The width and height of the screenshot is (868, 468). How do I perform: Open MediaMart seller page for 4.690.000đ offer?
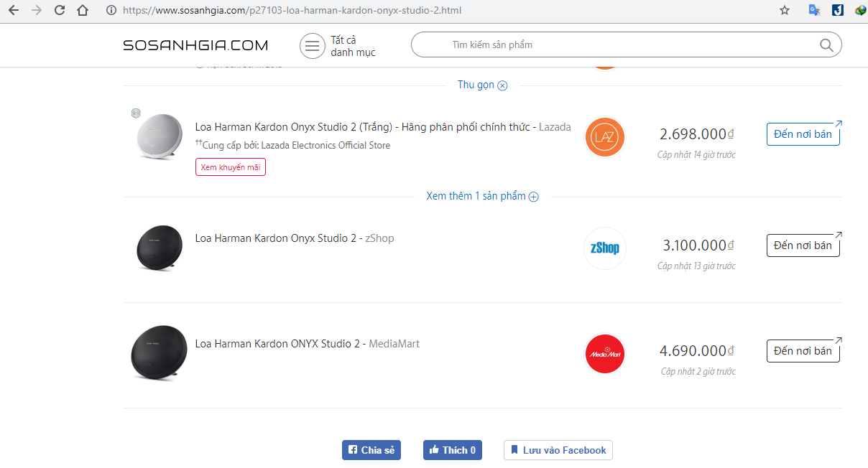point(803,351)
